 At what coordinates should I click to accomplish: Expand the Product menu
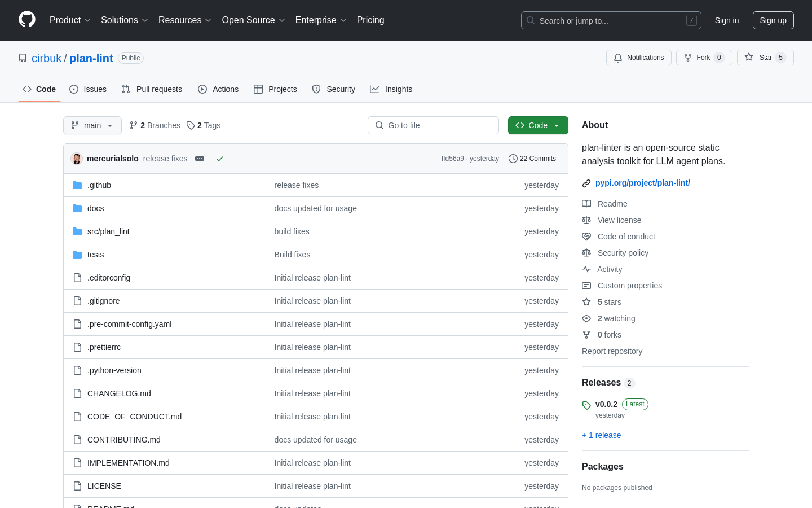(x=70, y=20)
